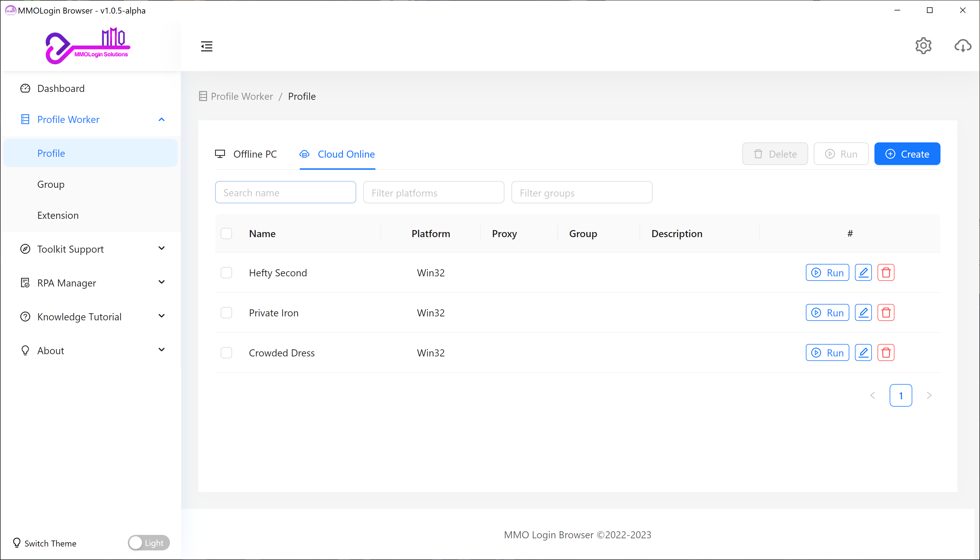Open Dashboard from the sidebar
Image resolution: width=980 pixels, height=560 pixels.
pos(61,89)
